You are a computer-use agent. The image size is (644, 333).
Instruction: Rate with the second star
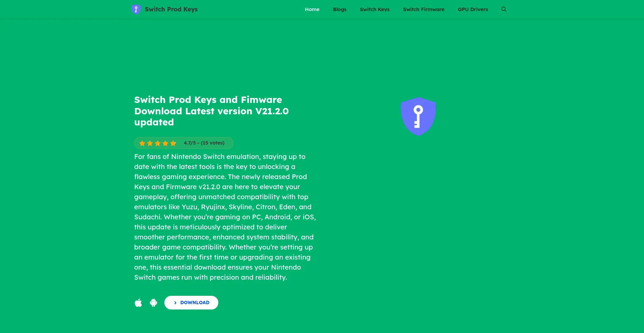150,143
